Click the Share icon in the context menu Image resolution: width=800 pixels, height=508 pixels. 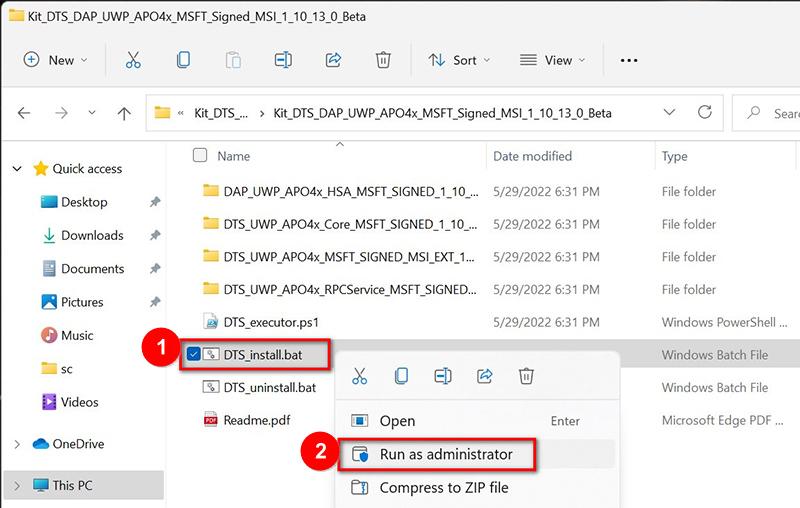pos(485,376)
